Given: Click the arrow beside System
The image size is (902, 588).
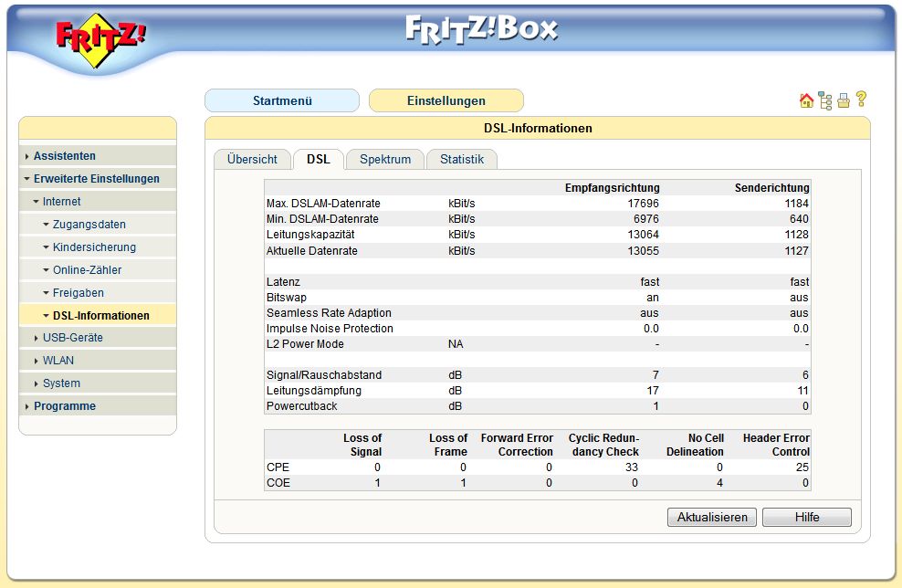Looking at the screenshot, I should pyautogui.click(x=37, y=383).
